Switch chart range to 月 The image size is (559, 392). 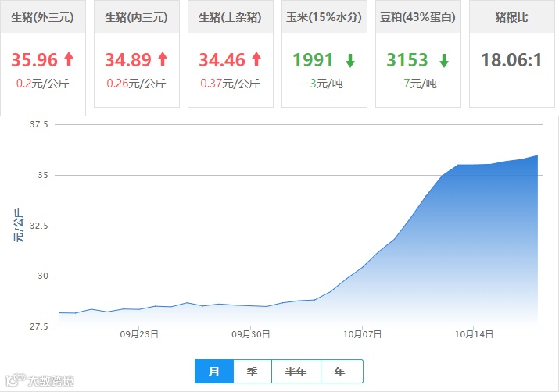pos(214,372)
